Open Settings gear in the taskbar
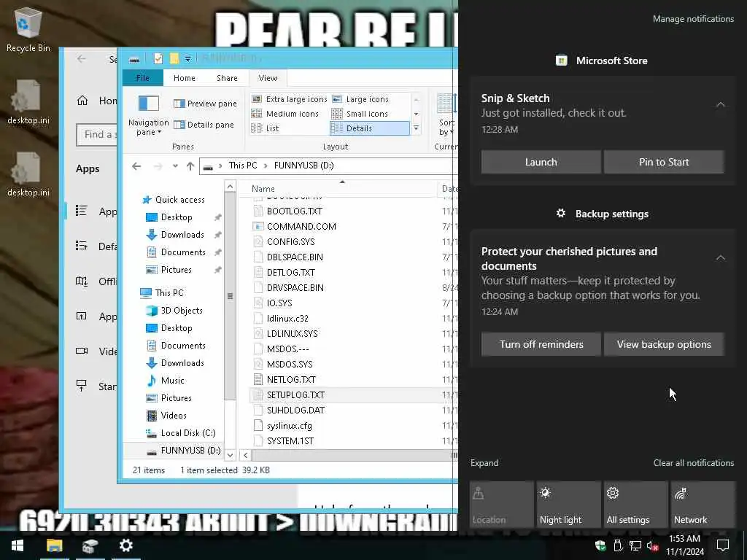Viewport: 747px width, 560px height. [125, 545]
